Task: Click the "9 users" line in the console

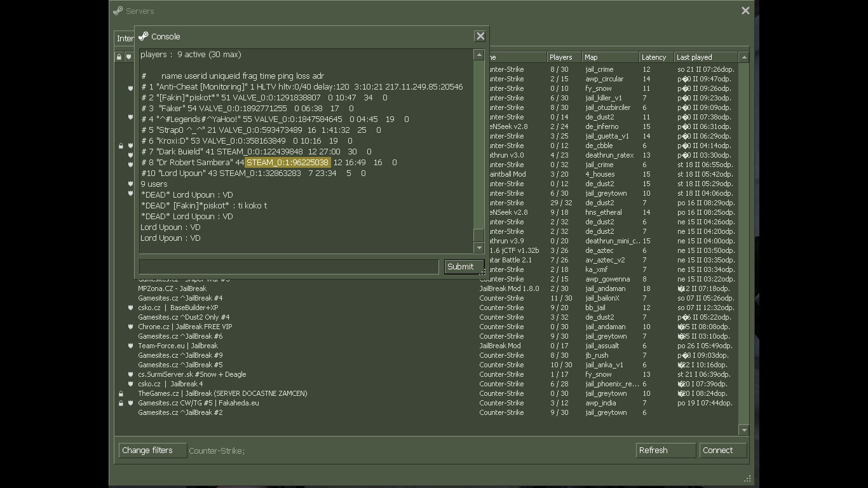Action: tap(154, 184)
